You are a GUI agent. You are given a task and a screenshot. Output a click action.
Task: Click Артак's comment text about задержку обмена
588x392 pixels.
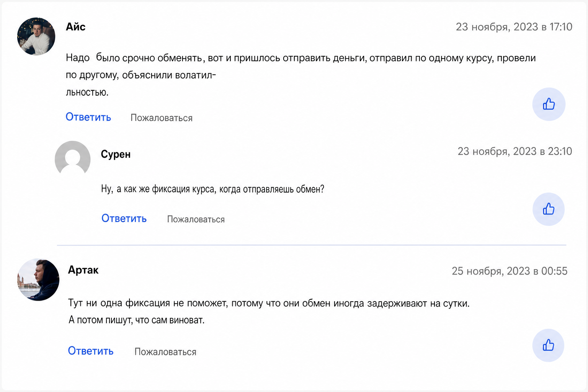click(269, 312)
